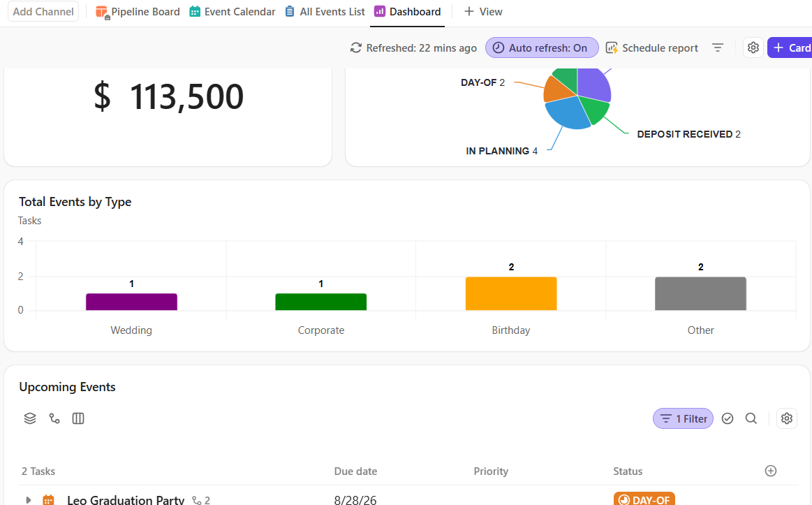Click the subtask count 2 icon

click(x=201, y=500)
